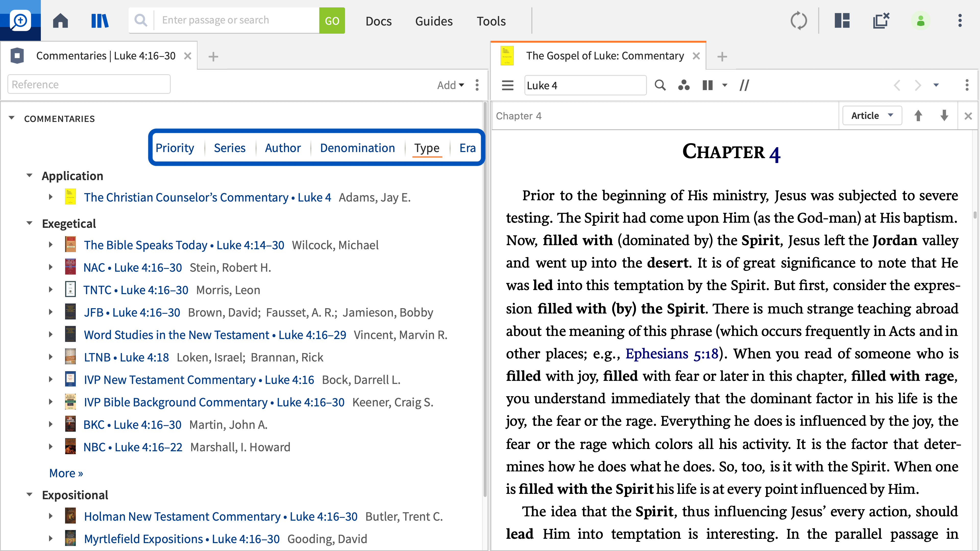
Task: Go to the Home page icon
Action: pyautogui.click(x=60, y=20)
